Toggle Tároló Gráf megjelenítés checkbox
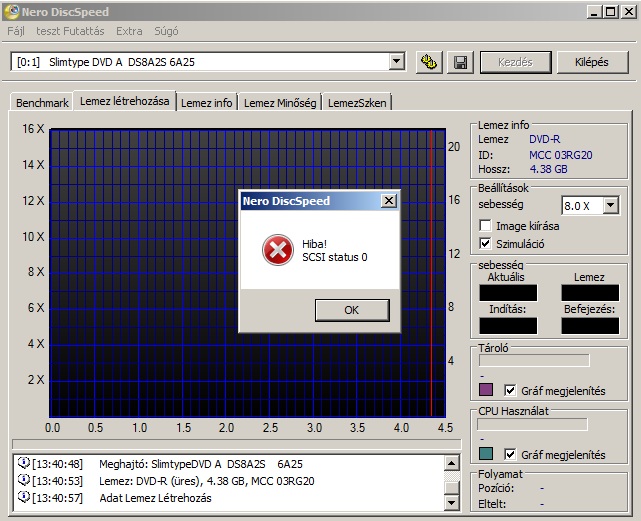The height and width of the screenshot is (521, 641). click(510, 390)
